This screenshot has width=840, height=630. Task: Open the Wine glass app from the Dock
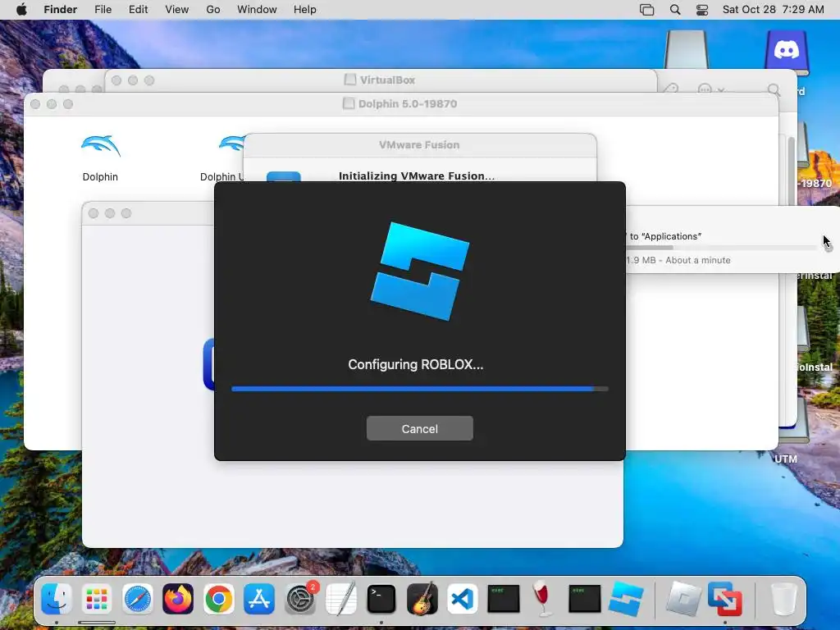click(x=543, y=598)
